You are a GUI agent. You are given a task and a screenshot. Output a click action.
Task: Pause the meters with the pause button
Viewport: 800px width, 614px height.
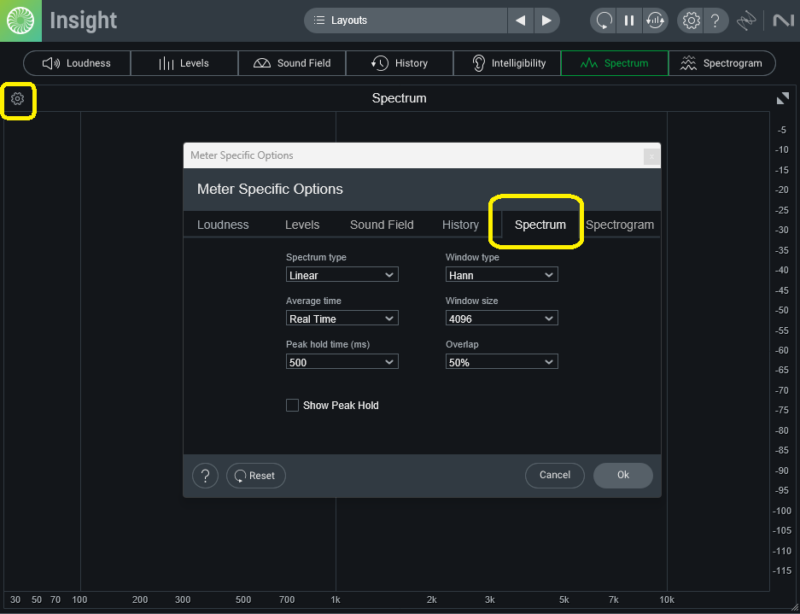point(629,20)
